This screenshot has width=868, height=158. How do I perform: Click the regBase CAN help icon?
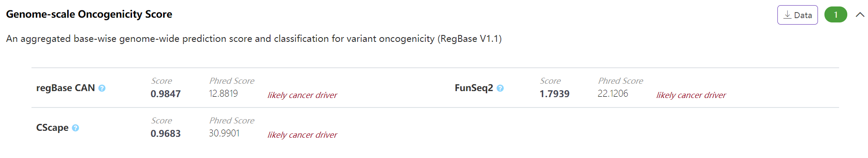102,88
